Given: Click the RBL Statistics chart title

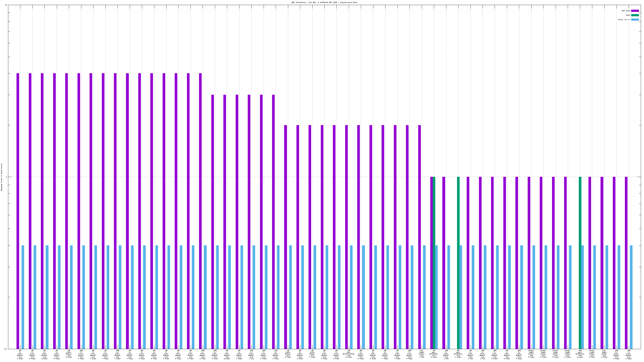Looking at the screenshot, I should coord(324,2).
